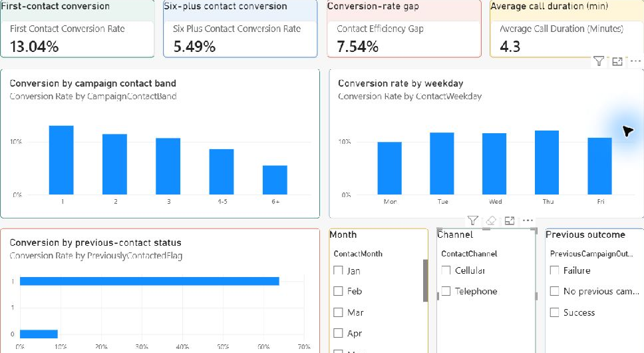
Task: Select the Mon bar in weekday chart
Action: (x=390, y=168)
